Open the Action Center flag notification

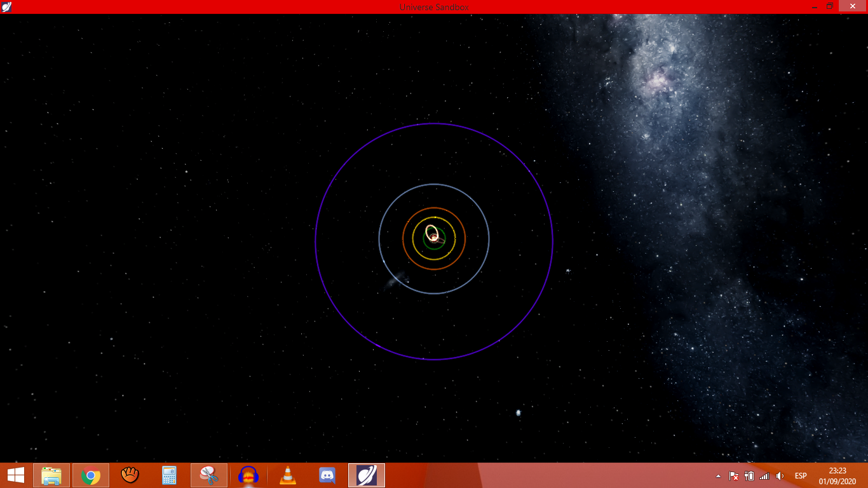tap(733, 476)
